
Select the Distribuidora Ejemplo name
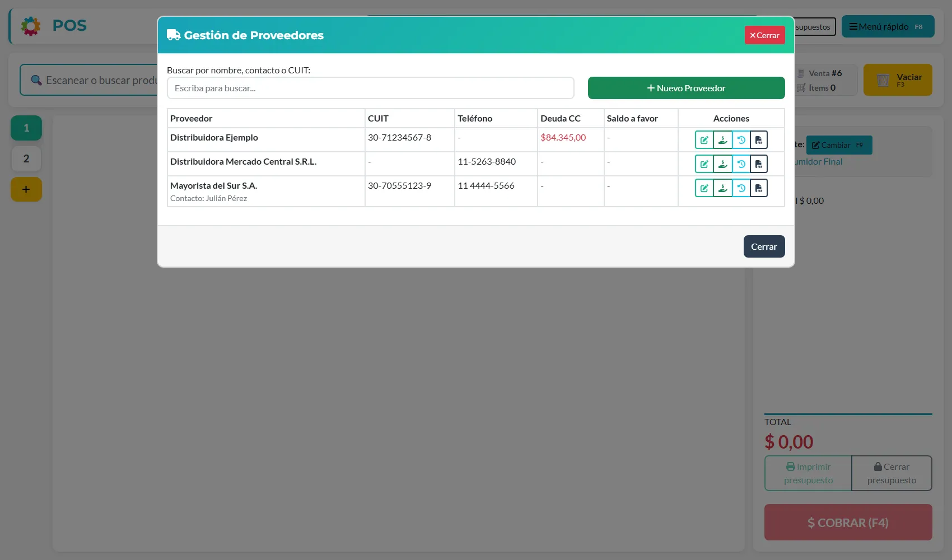pos(214,137)
